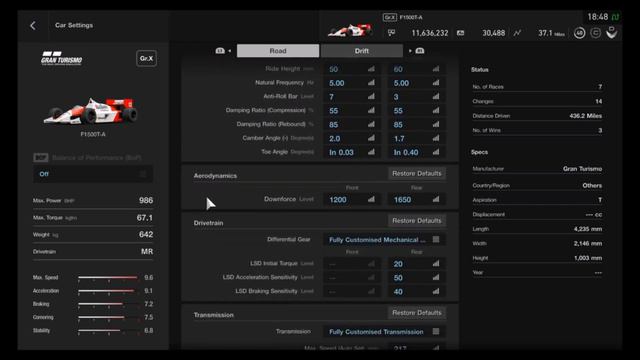Screen dimensions: 640x360
Task: Click the credits icon beside 11,636,232
Action: [391, 33]
